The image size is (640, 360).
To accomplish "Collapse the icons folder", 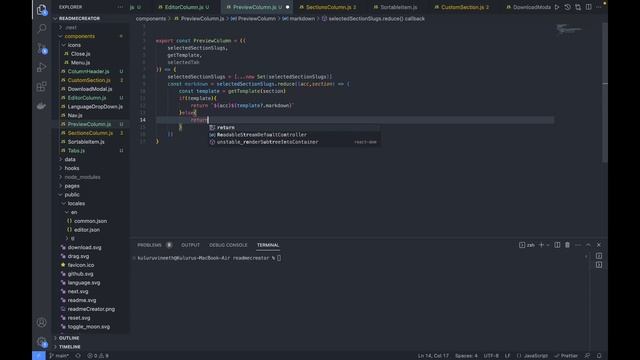I will point(74,45).
